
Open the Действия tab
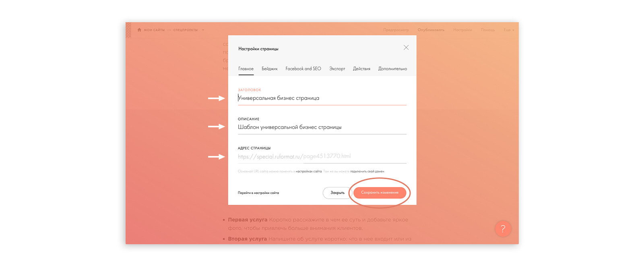point(361,69)
